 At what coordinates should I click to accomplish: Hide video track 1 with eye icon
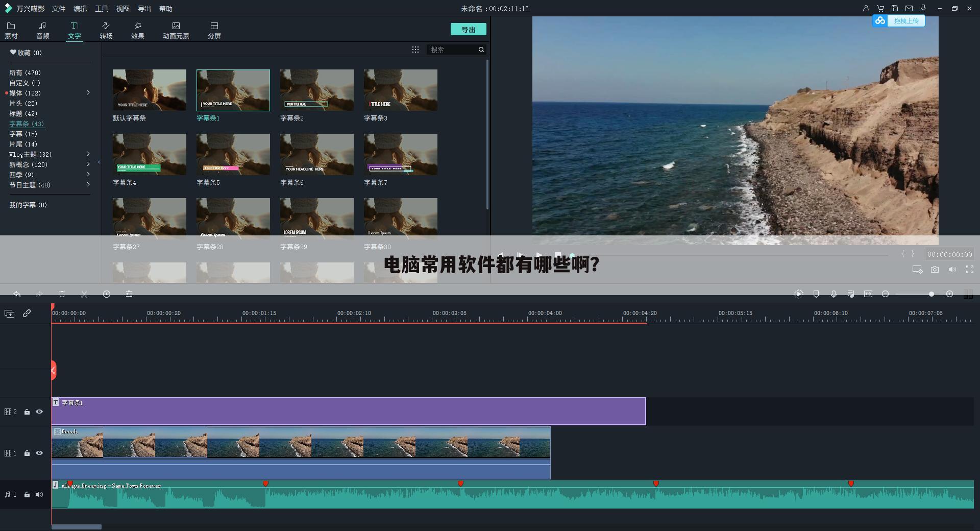39,453
